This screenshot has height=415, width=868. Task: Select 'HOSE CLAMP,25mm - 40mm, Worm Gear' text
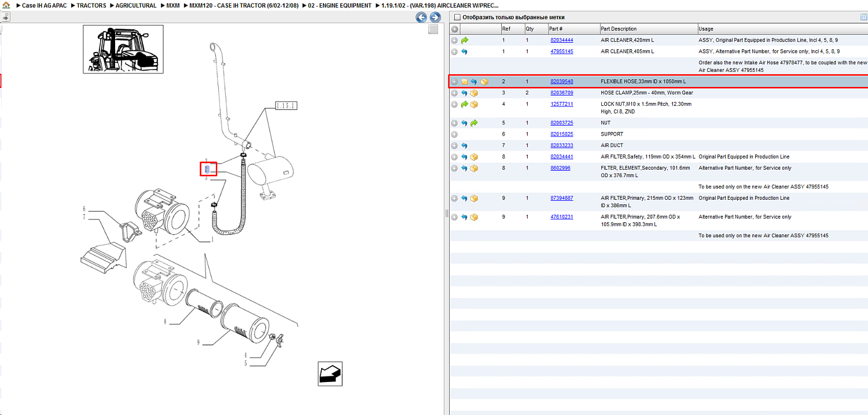pyautogui.click(x=647, y=93)
